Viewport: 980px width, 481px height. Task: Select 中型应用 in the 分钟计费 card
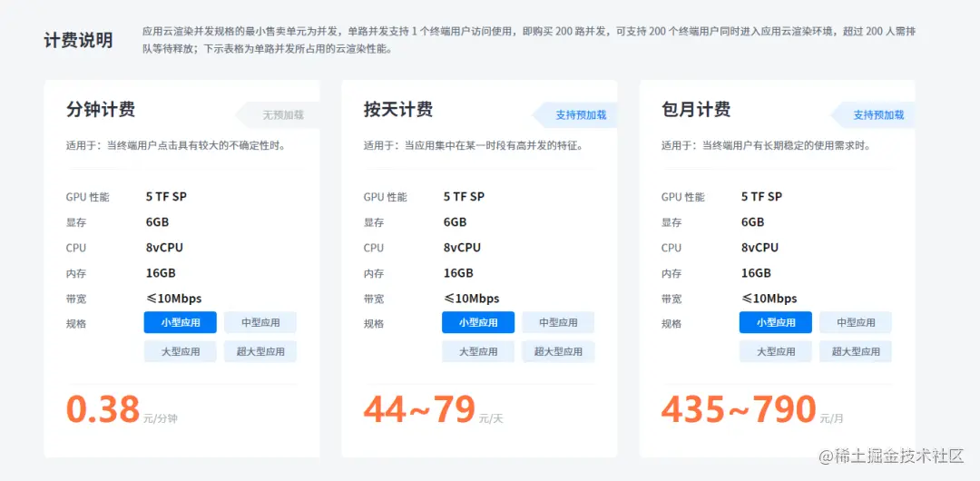point(260,323)
